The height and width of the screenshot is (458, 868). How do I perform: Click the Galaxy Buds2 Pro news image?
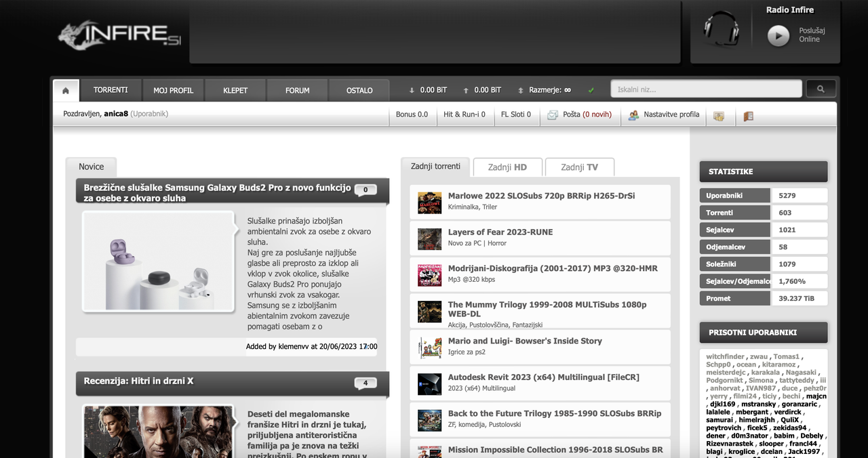click(159, 262)
